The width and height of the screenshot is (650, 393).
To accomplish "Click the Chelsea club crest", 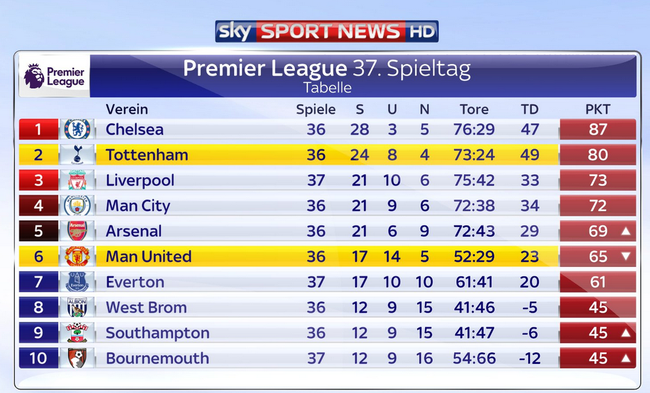I will 78,129.
